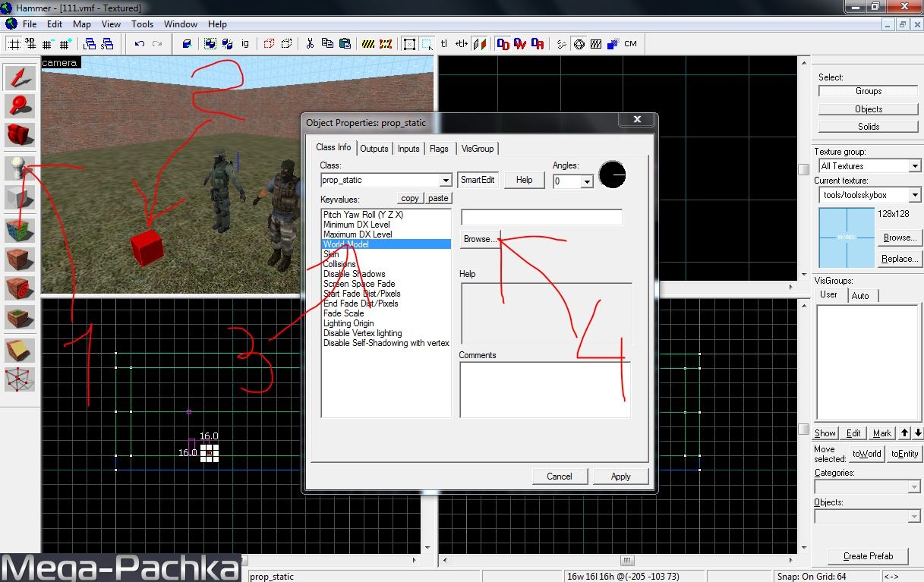924x582 pixels.
Task: Click the toolsskybox texture preview thumbnail
Action: (x=847, y=238)
